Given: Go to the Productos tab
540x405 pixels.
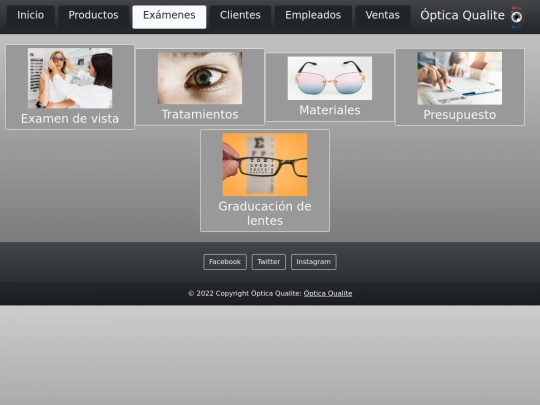Looking at the screenshot, I should click(93, 16).
